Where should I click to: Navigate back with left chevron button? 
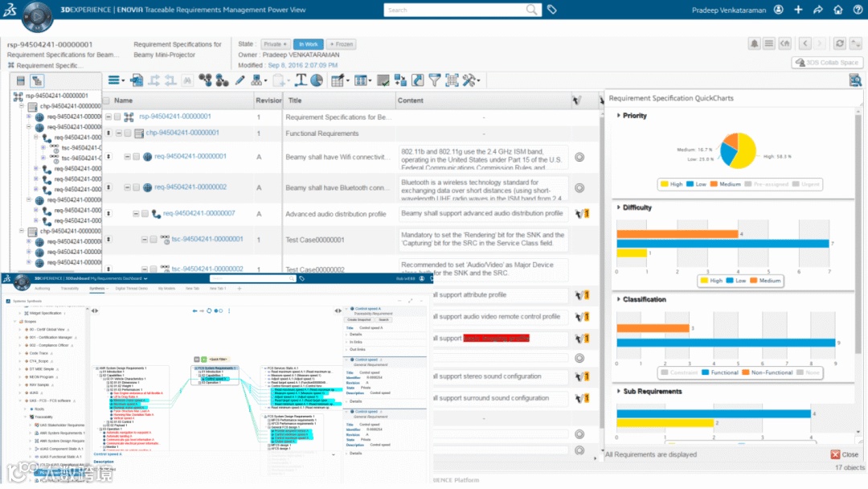coord(805,43)
